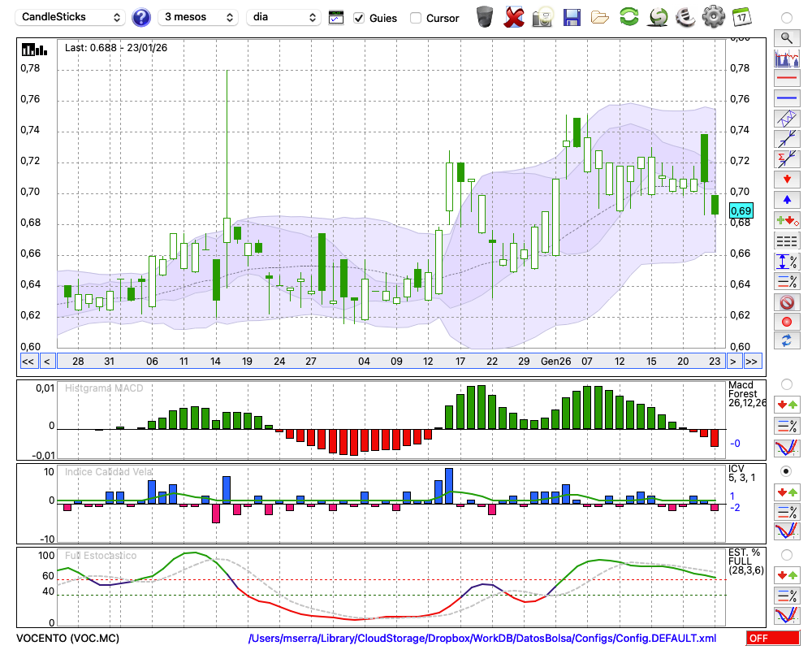Open the CandleSticks chart type dropdown
Screen dimensions: 812x650
click(71, 17)
